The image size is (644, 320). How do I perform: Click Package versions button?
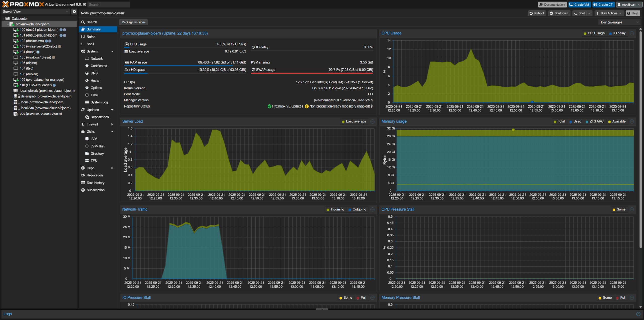(133, 22)
